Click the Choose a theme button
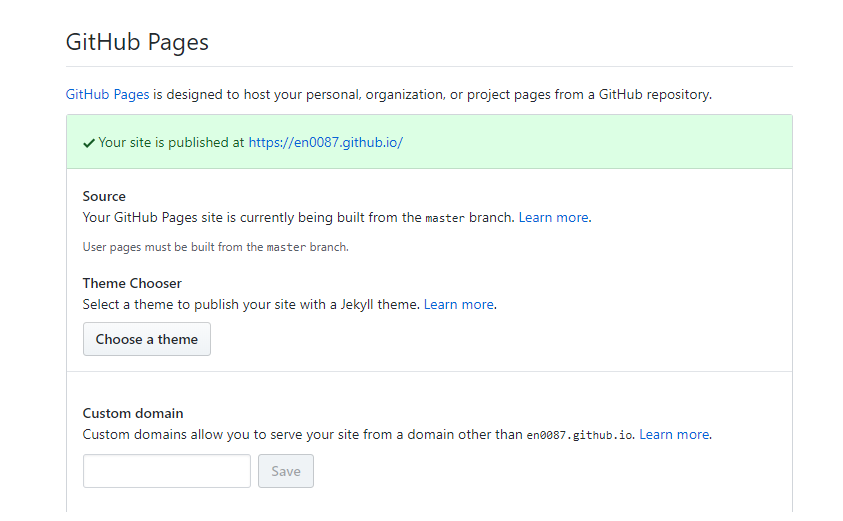 (x=147, y=339)
